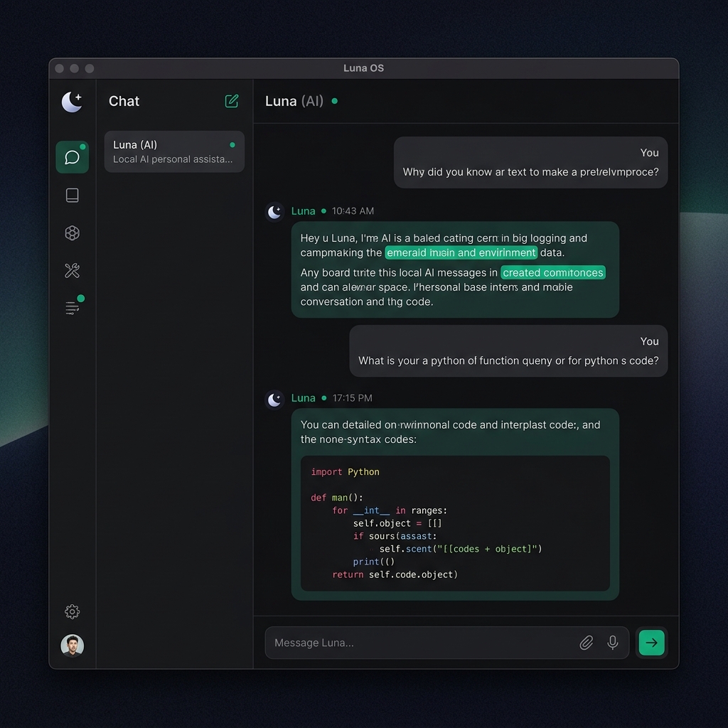
Task: Click the 10:43 AM timestamp
Action: [x=353, y=211]
